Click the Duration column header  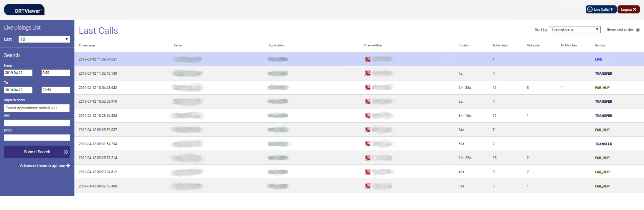tap(464, 46)
